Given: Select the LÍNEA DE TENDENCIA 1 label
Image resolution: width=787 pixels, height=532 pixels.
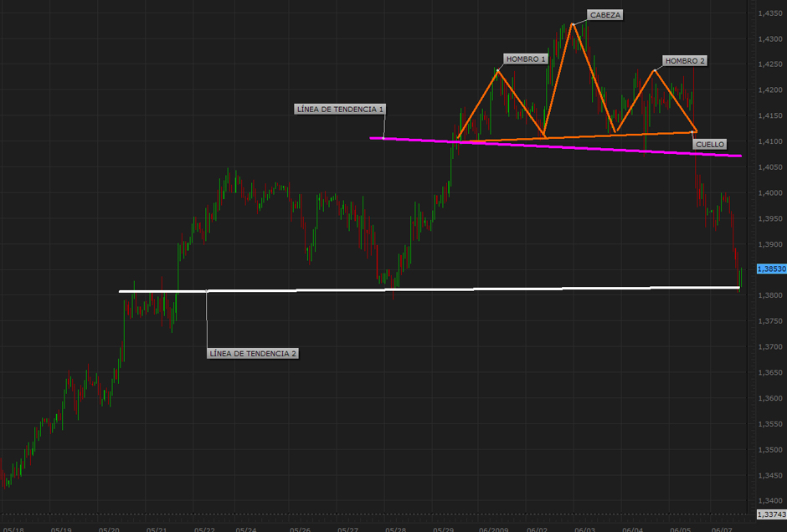Looking at the screenshot, I should pyautogui.click(x=340, y=110).
